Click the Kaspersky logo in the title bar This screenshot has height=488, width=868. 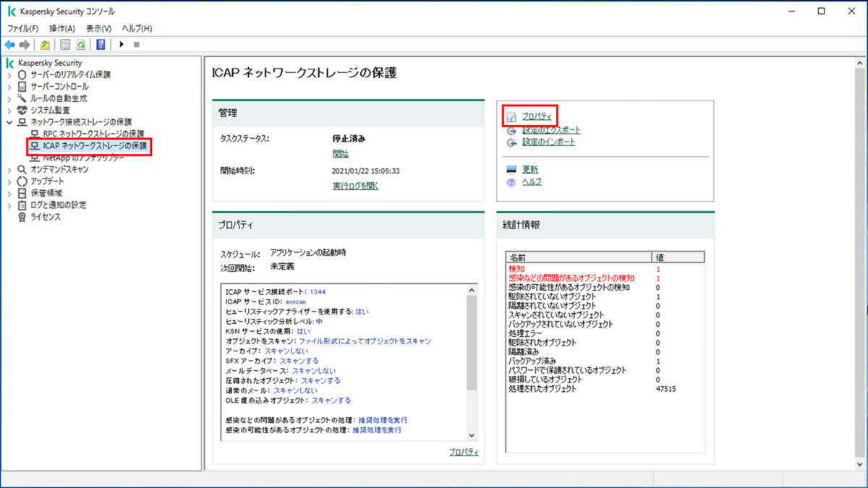11,11
